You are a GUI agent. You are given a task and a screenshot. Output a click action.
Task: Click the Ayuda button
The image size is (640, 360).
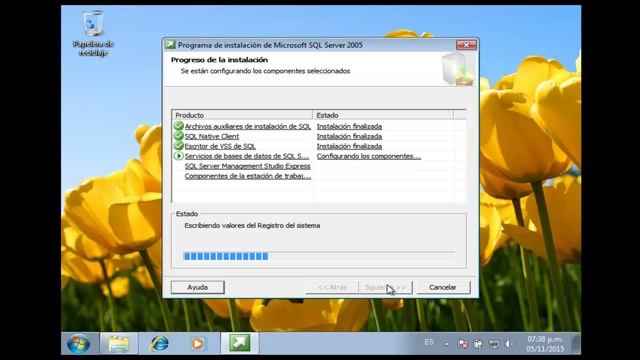click(198, 287)
